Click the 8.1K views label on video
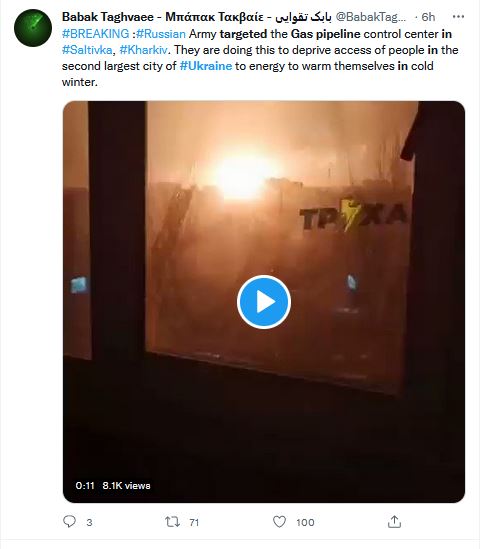Screen dimensions: 486x549 (x=126, y=486)
